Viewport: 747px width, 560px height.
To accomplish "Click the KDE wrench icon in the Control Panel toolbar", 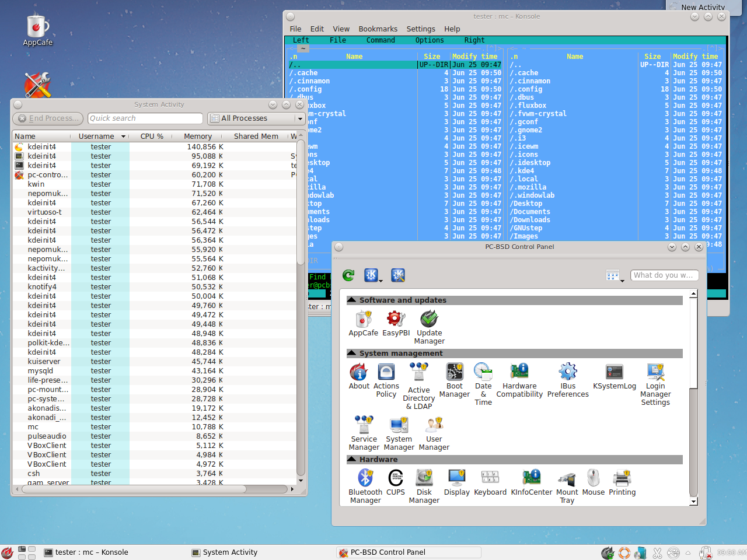I will (x=398, y=275).
